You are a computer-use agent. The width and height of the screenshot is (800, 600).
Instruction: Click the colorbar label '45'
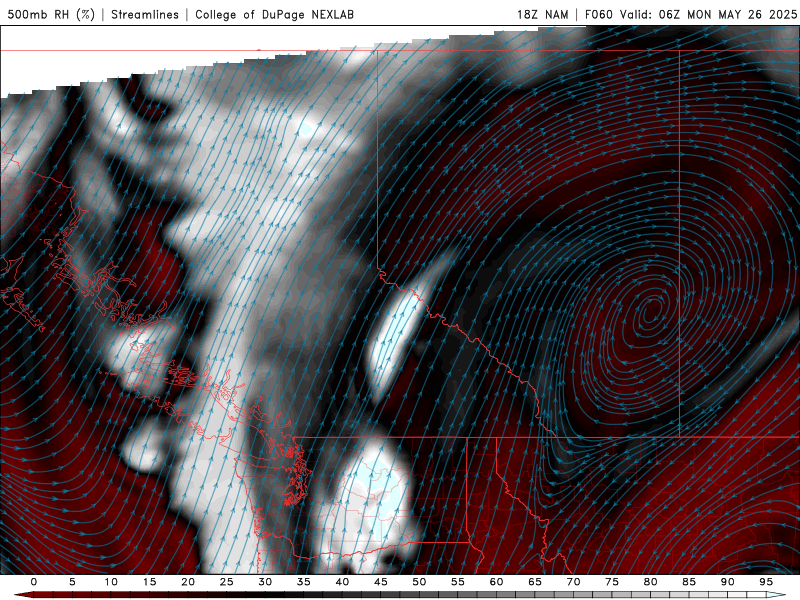click(x=381, y=582)
